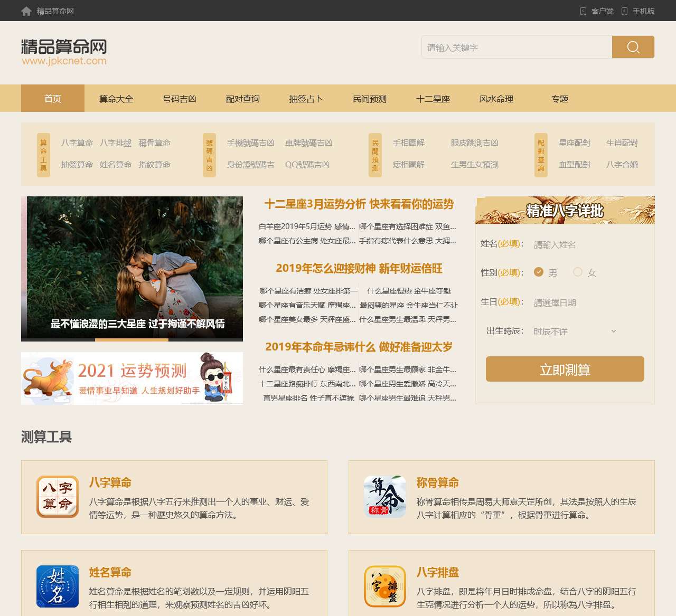Open the 八字合婚 link

(x=622, y=165)
